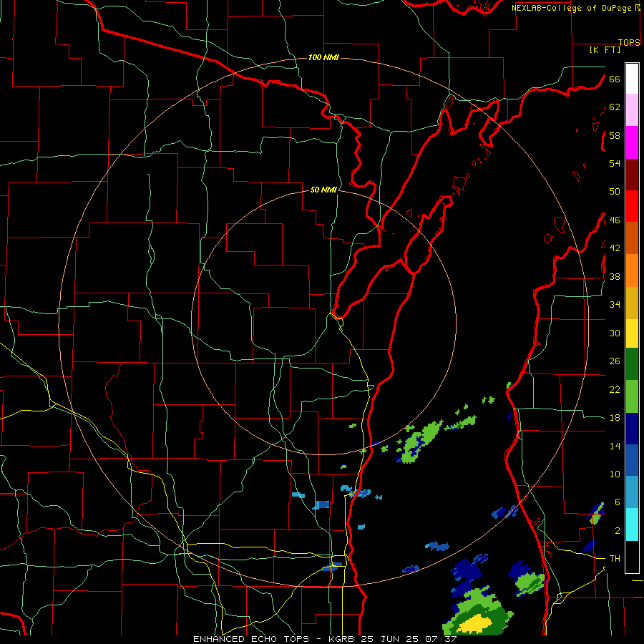Click the legend value "38"
644x644 pixels.
coord(615,276)
